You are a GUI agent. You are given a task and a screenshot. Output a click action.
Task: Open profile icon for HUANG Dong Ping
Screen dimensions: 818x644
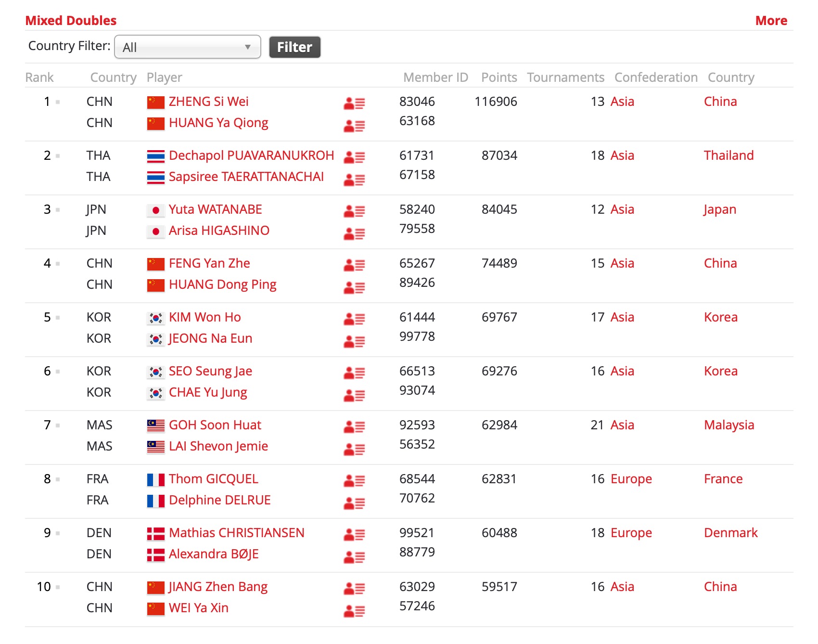(x=354, y=288)
